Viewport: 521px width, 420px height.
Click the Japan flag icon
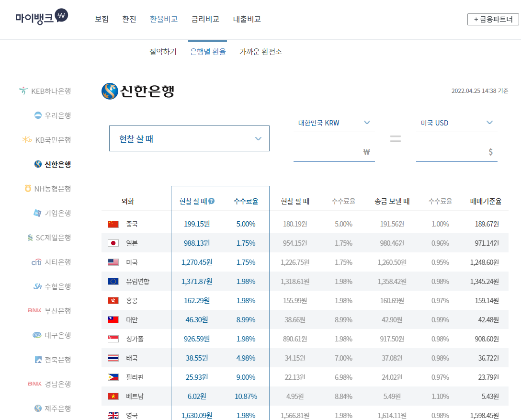tap(113, 243)
